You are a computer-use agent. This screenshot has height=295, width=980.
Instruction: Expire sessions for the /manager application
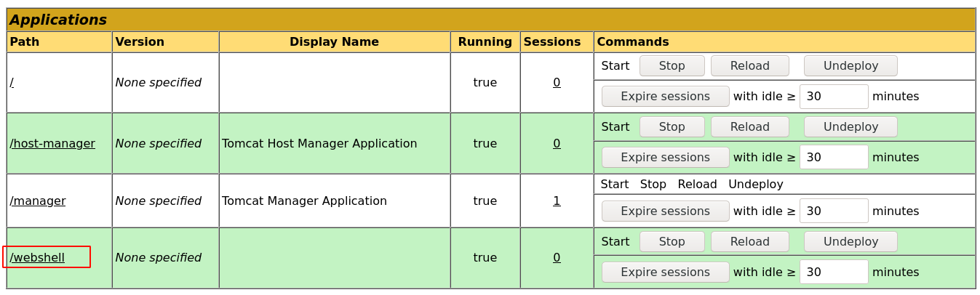tap(665, 211)
